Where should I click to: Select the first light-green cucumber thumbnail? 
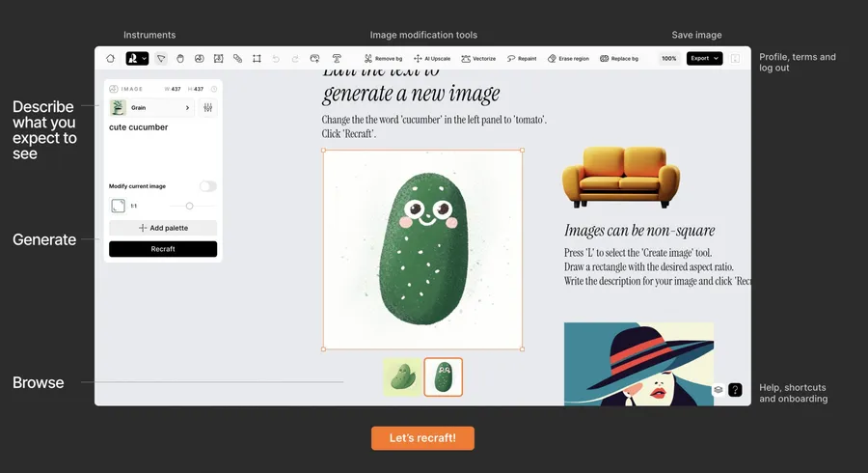pos(402,377)
